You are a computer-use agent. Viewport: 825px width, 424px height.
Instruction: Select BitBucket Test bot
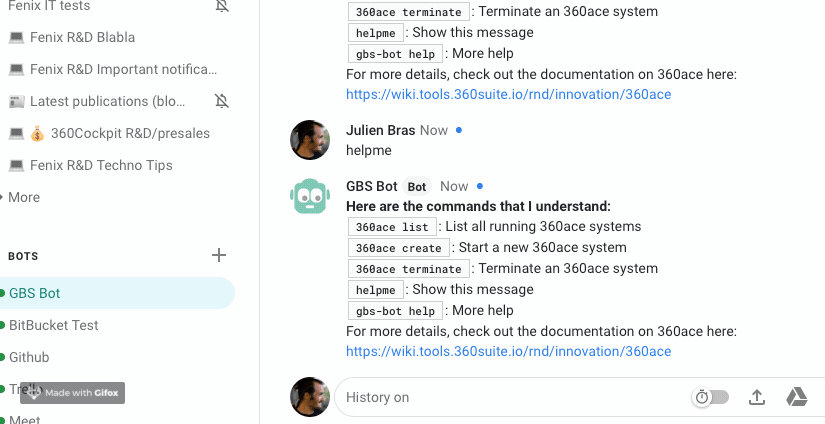(x=54, y=325)
